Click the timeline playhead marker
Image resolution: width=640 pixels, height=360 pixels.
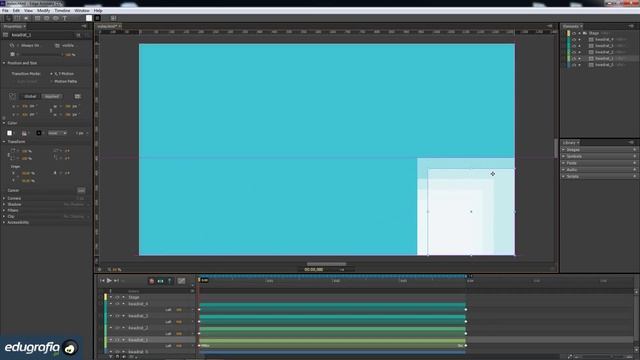coord(199,280)
